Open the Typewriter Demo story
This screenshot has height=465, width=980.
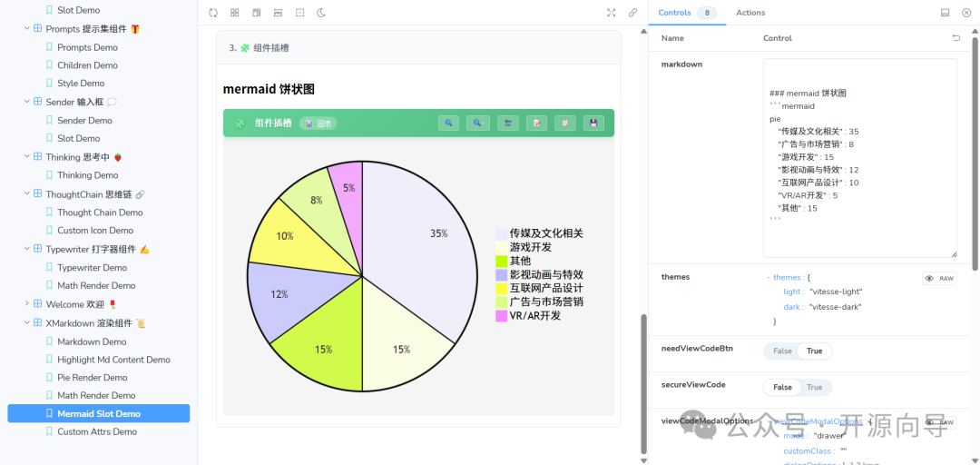point(92,268)
